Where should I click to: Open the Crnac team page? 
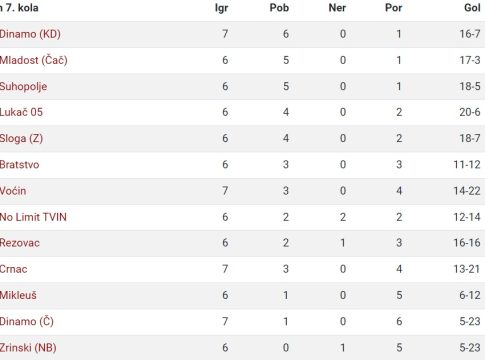[14, 269]
